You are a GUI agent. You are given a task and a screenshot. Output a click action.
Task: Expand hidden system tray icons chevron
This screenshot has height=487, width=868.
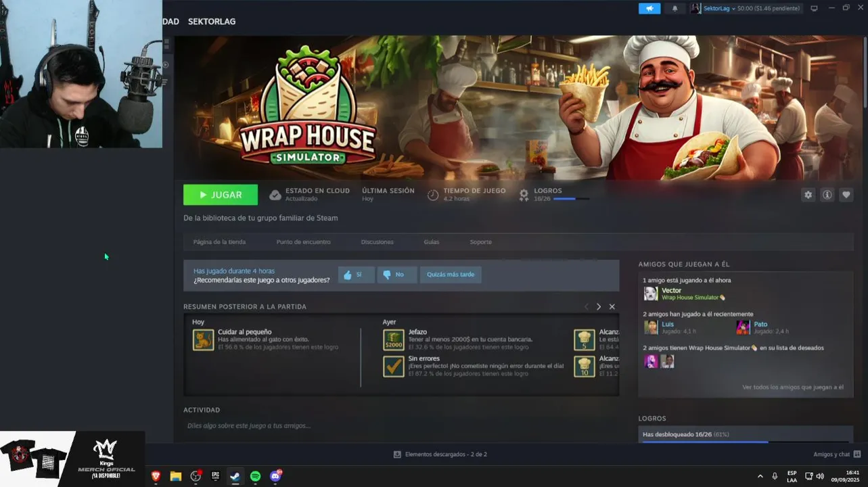click(760, 476)
